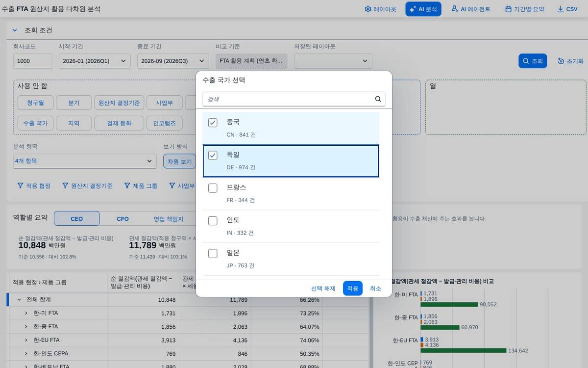The width and height of the screenshot is (588, 368).
Task: Open the 원산지 결정기준 filter
Action: 87,186
